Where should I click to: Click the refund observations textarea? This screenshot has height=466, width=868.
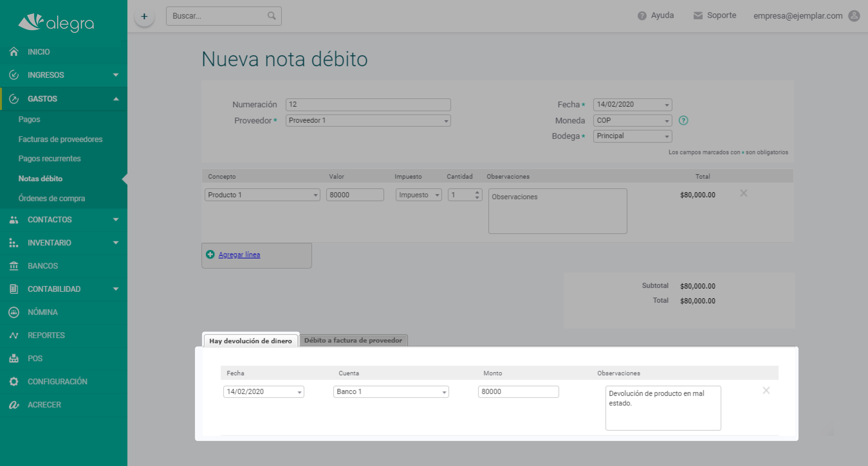(663, 408)
